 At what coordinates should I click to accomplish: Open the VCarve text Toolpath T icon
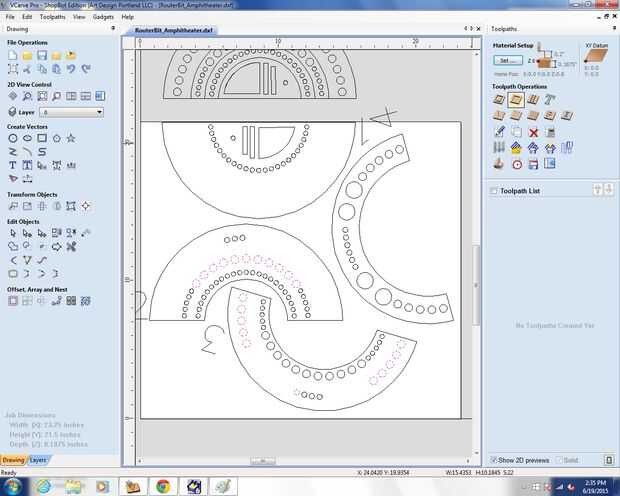550,100
